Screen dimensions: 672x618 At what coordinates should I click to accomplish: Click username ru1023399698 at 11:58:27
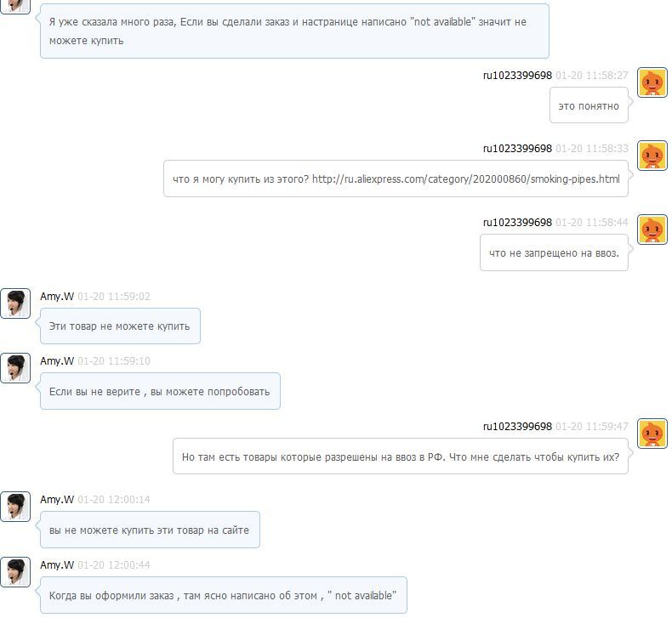pos(517,76)
